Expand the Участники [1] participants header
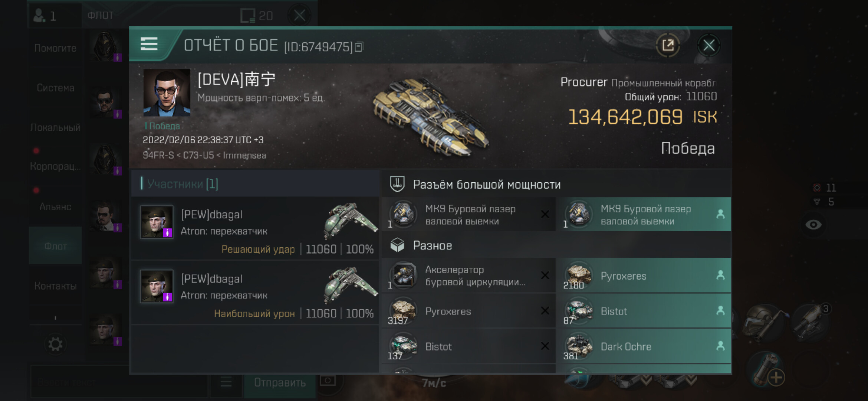 [x=255, y=184]
